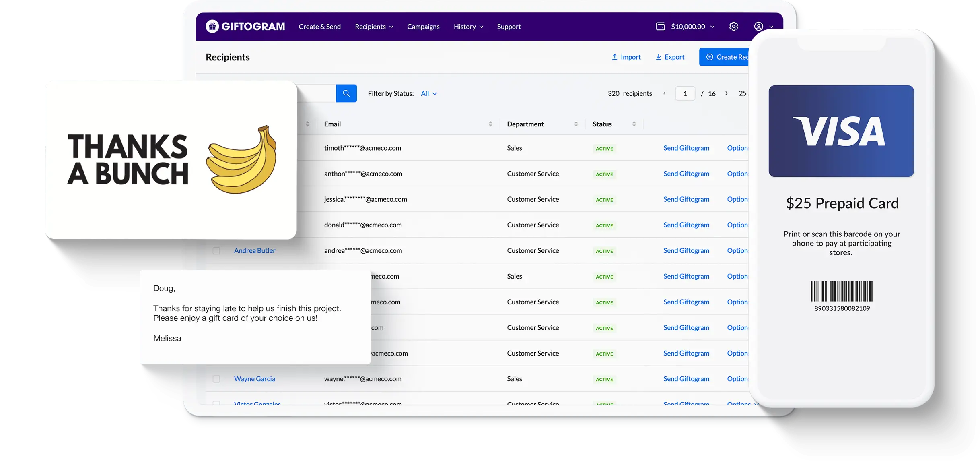This screenshot has width=980, height=461.
Task: Click the Email column header
Action: click(332, 124)
